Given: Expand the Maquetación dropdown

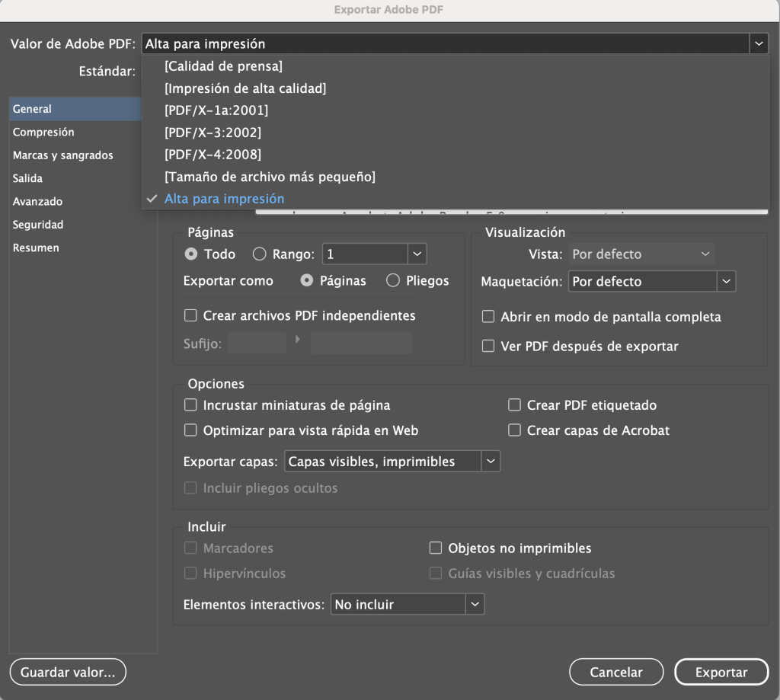Looking at the screenshot, I should [x=652, y=282].
